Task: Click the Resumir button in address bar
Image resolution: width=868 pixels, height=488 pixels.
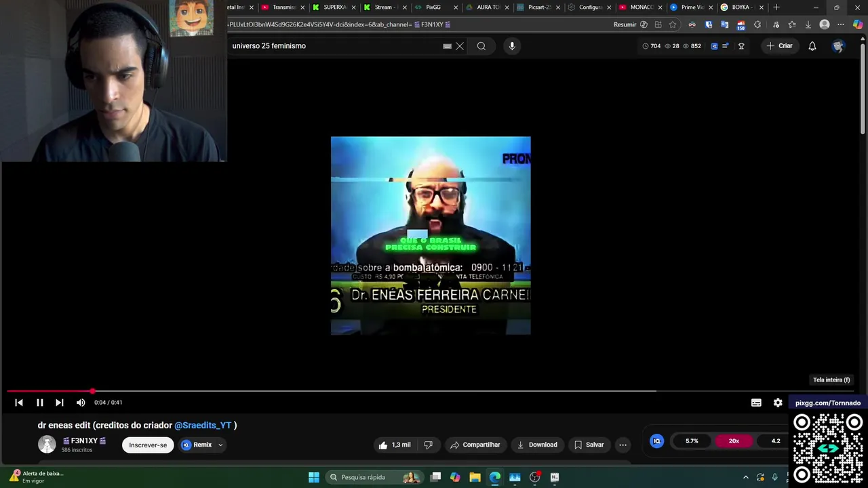Action: click(x=630, y=24)
